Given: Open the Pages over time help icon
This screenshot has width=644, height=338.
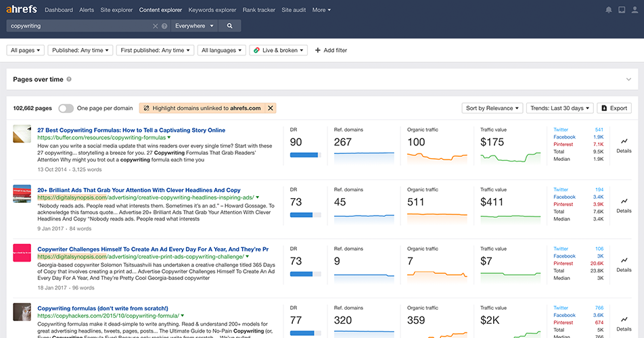Looking at the screenshot, I should click(69, 79).
